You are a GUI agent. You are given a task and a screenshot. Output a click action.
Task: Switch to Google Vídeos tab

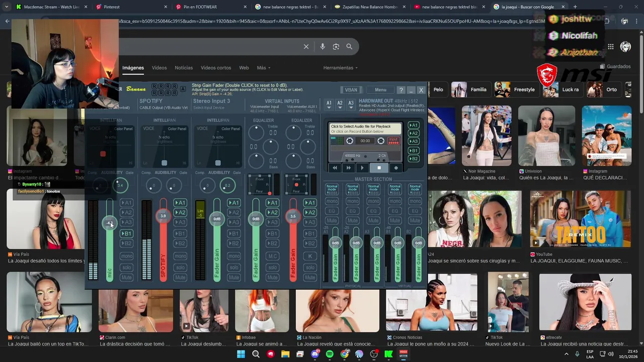159,68
